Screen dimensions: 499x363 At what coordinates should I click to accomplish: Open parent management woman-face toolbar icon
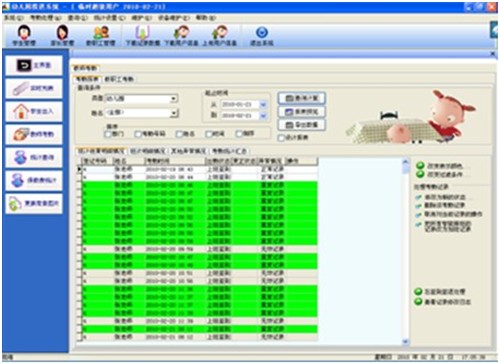pos(62,33)
